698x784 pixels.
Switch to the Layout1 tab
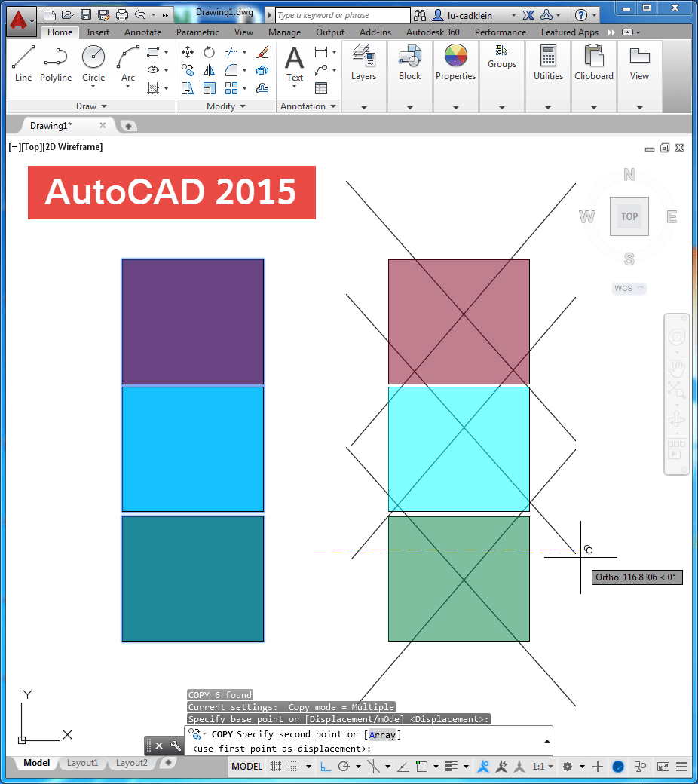[x=82, y=762]
